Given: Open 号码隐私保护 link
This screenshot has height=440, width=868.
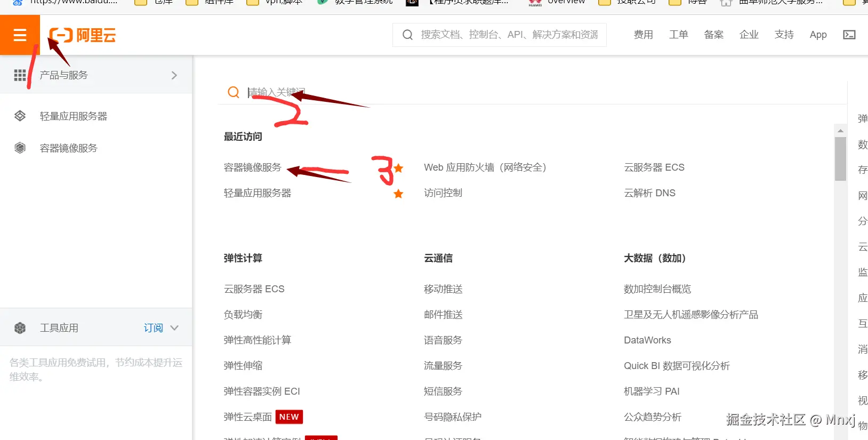Looking at the screenshot, I should 453,417.
